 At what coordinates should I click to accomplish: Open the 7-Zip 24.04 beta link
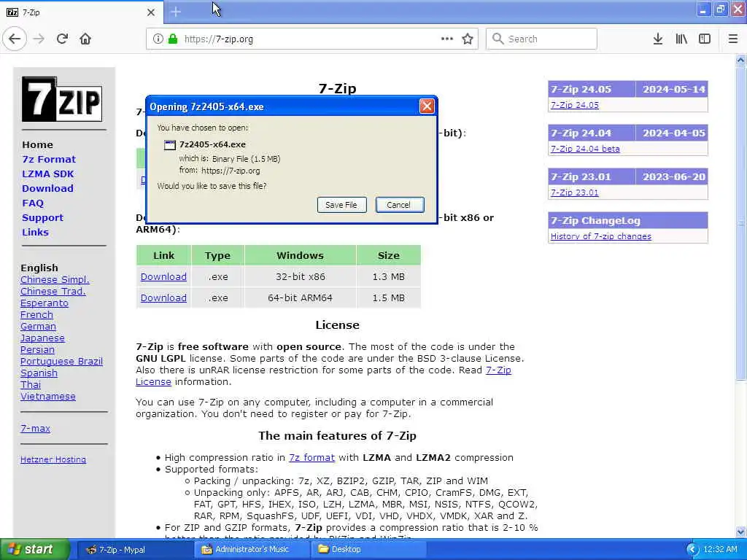585,149
